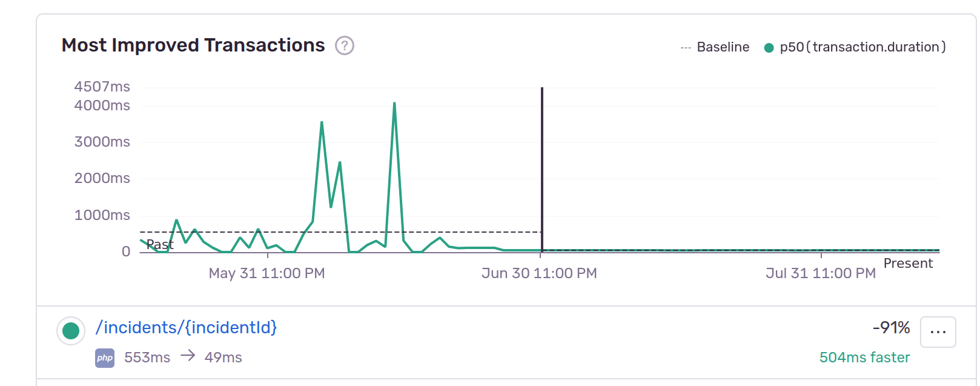Select the Present label on the chart
980x386 pixels.
[x=908, y=263]
